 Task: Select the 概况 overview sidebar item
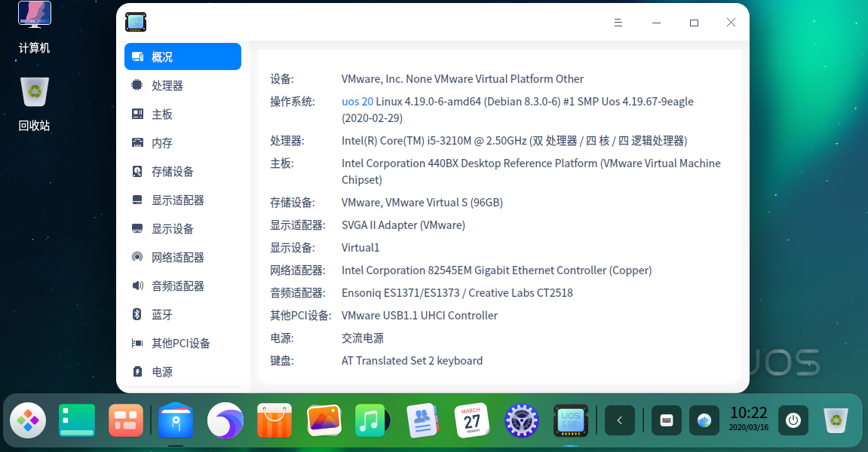tap(182, 56)
